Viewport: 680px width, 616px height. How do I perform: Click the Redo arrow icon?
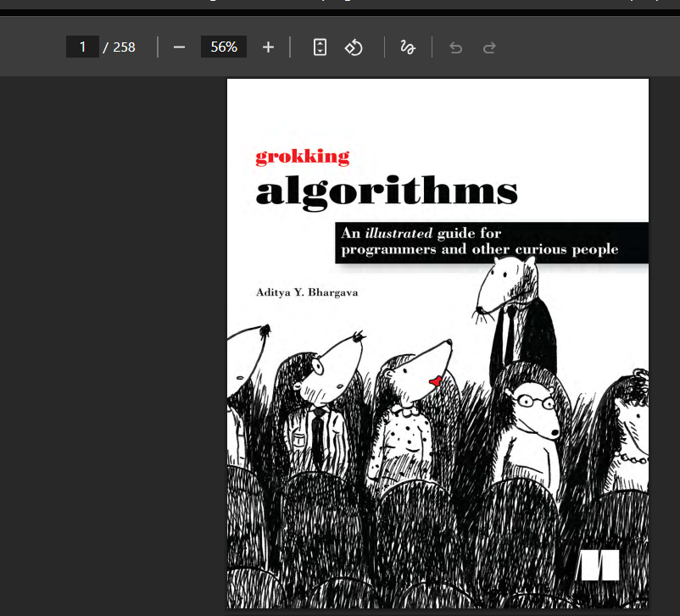pyautogui.click(x=489, y=47)
